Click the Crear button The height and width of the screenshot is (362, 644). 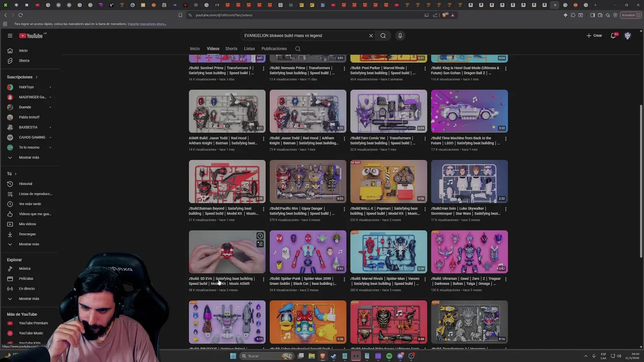(x=594, y=36)
